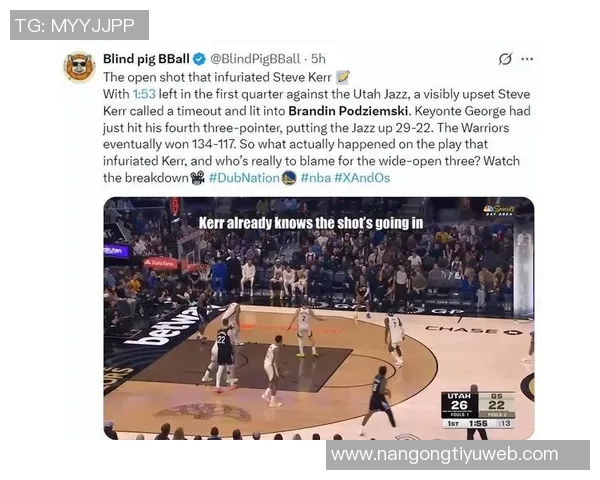Open the 5h post timestamp
Screen dimensions: 600x480
pos(318,59)
